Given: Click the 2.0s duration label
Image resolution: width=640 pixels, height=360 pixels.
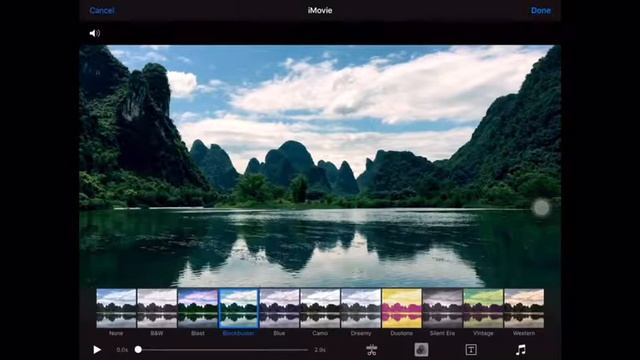Looking at the screenshot, I should tap(320, 350).
